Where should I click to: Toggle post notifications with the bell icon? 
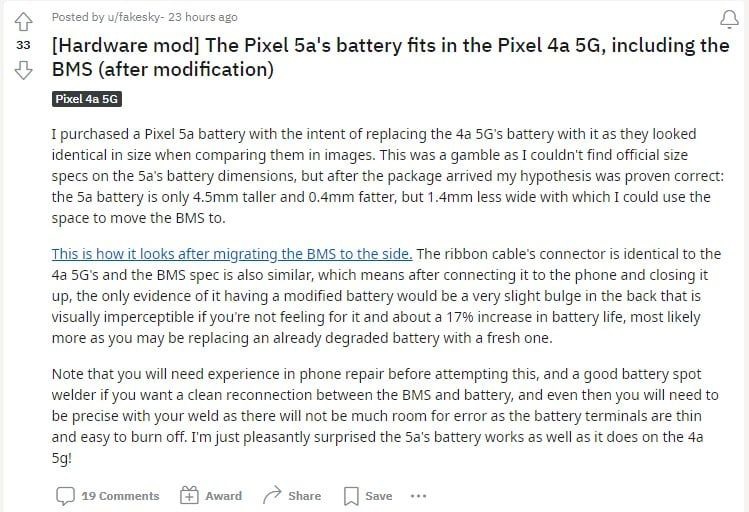729,19
